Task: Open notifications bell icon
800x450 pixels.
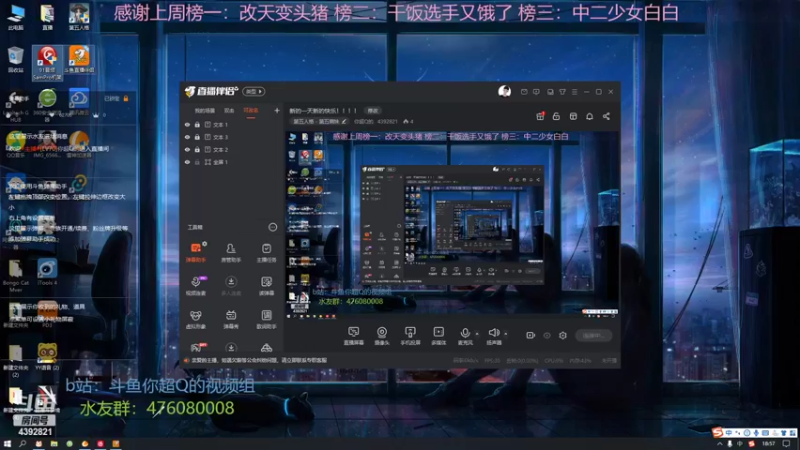Action: tap(589, 116)
